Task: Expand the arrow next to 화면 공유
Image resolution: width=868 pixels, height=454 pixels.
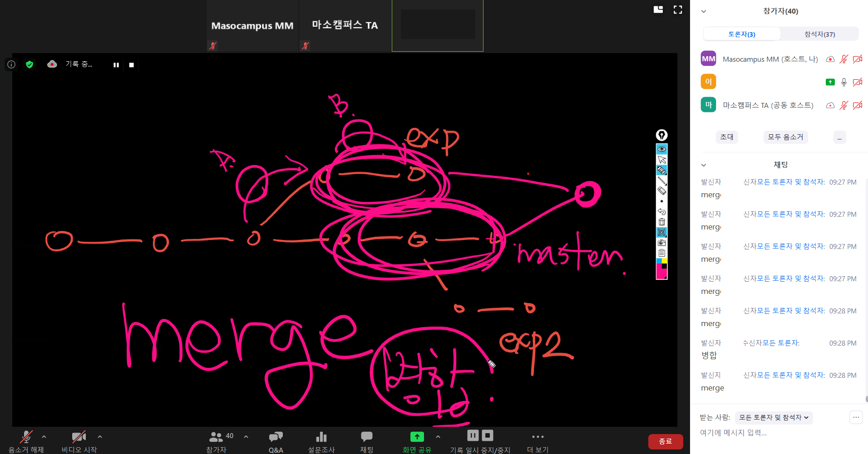Action: pyautogui.click(x=438, y=437)
